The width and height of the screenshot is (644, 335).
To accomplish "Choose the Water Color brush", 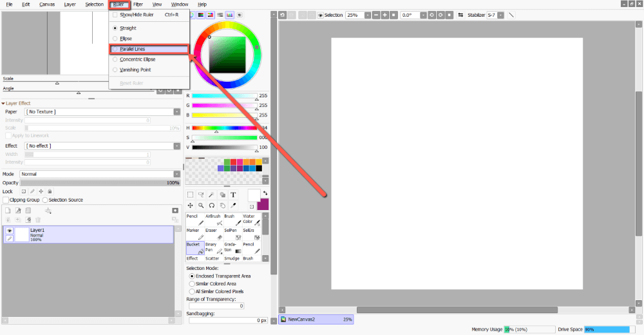I will (251, 220).
